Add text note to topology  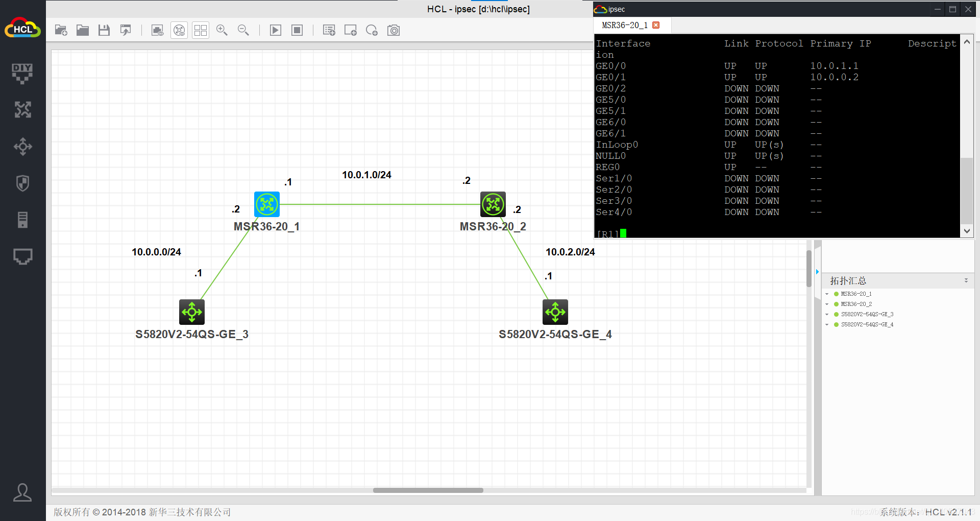[x=329, y=30]
